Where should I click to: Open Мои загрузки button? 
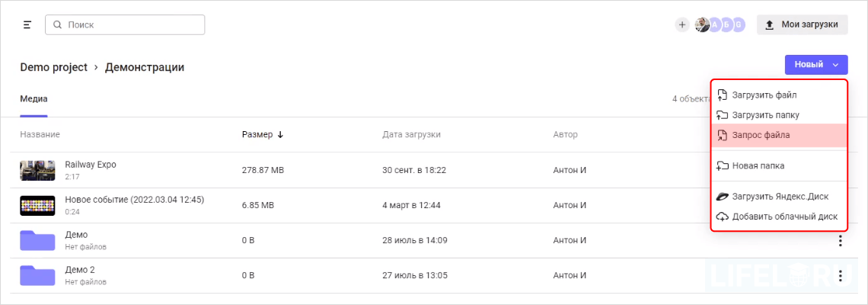pyautogui.click(x=802, y=25)
